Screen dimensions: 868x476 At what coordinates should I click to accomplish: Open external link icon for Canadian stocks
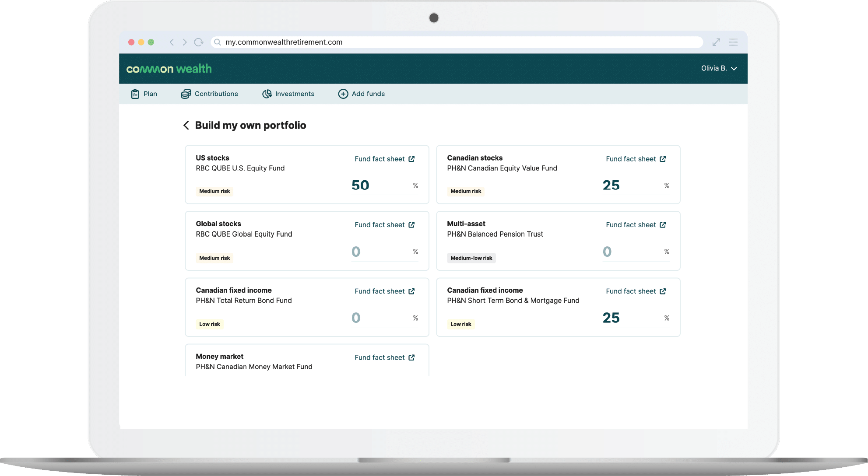pyautogui.click(x=663, y=159)
